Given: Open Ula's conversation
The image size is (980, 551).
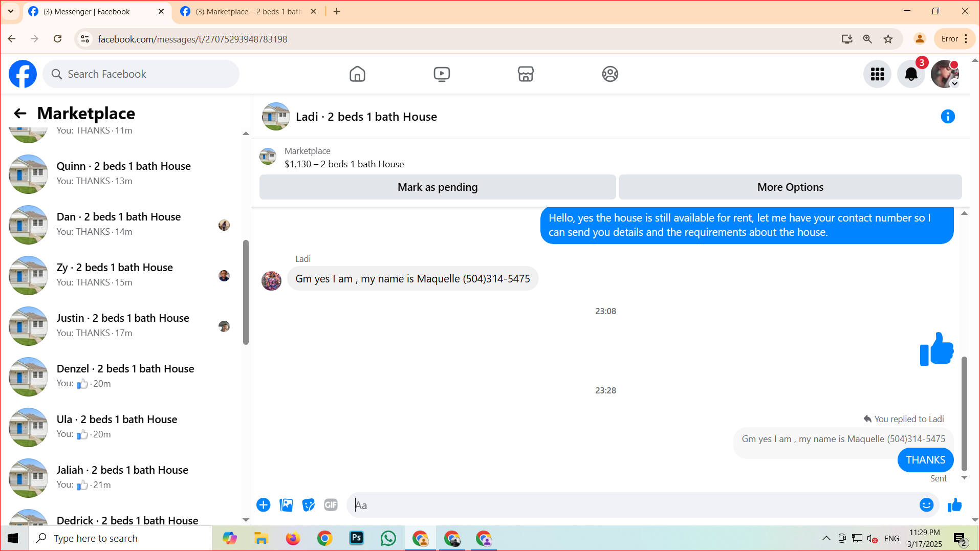Looking at the screenshot, I should 123,427.
